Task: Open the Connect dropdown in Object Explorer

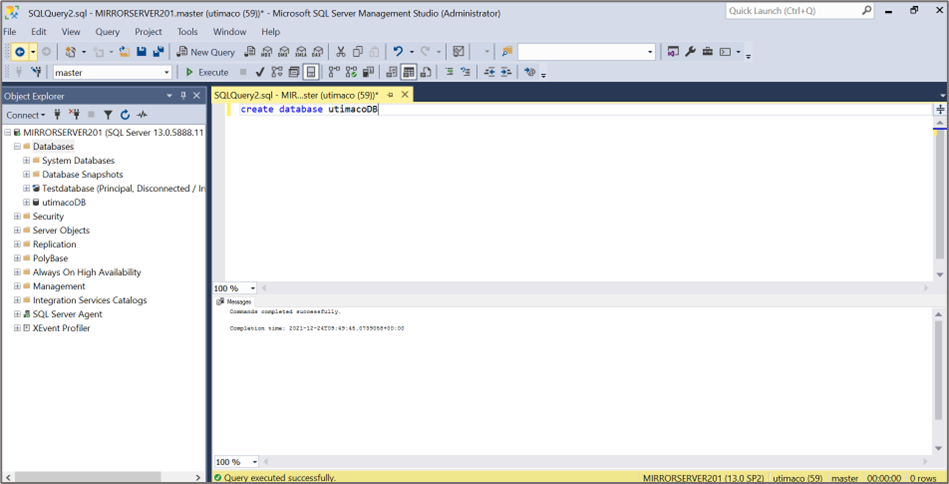Action: [x=25, y=115]
